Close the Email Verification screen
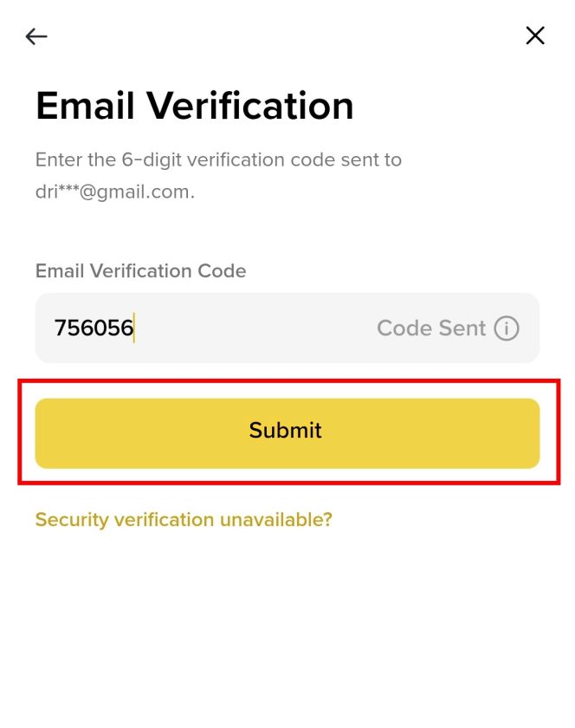 tap(535, 36)
